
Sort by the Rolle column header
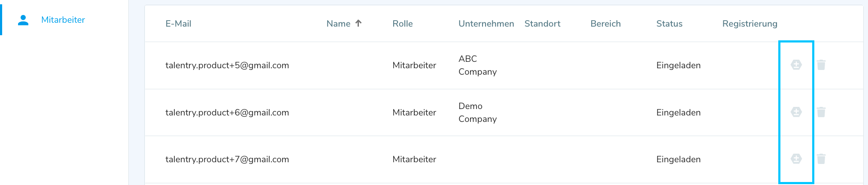[402, 24]
